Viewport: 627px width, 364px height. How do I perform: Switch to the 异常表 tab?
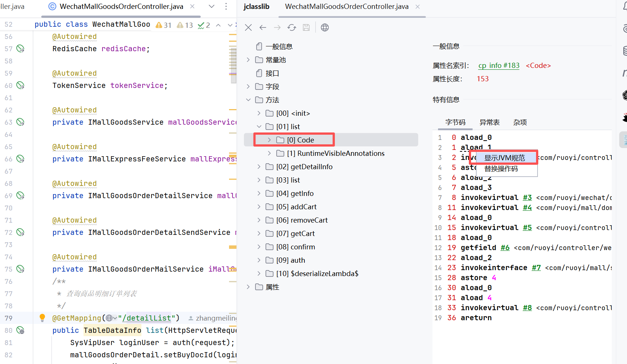pos(489,122)
